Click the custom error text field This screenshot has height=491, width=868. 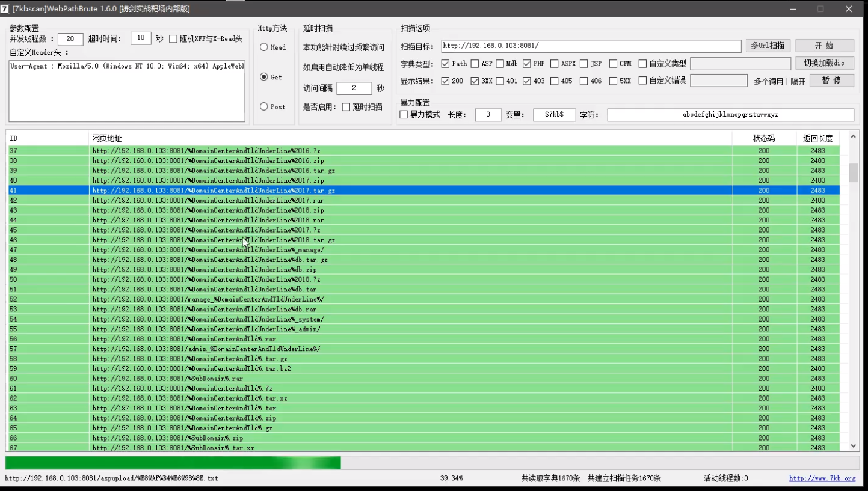[719, 81]
